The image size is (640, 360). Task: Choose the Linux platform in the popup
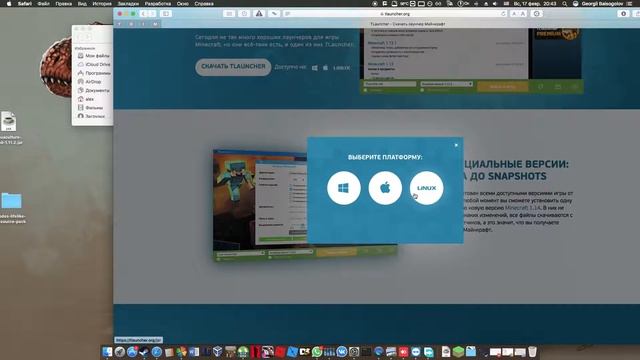(x=427, y=188)
